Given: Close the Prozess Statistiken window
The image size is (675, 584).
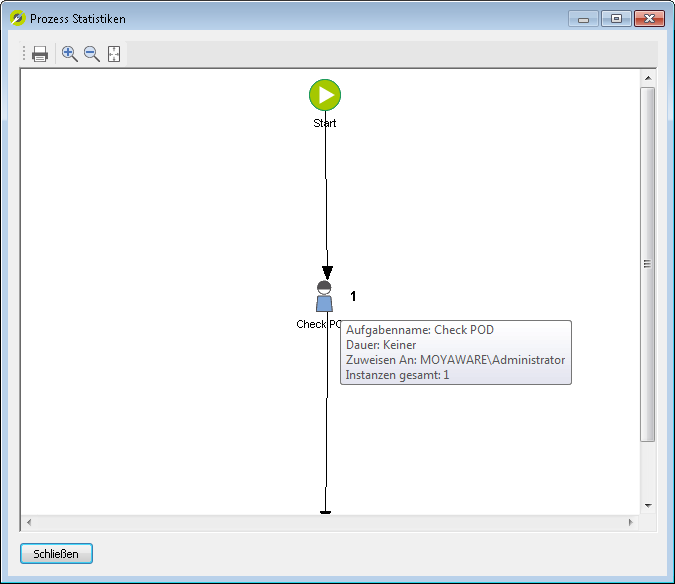Looking at the screenshot, I should (x=649, y=19).
